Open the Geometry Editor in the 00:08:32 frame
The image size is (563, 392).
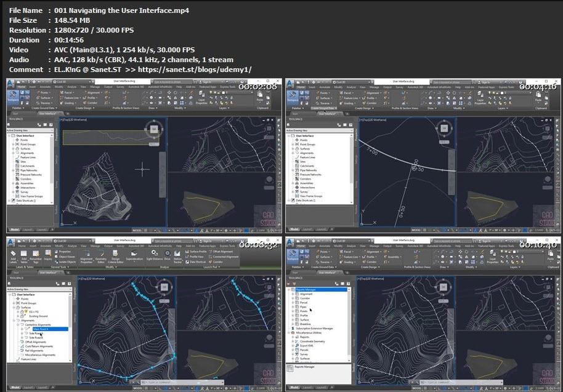pyautogui.click(x=101, y=257)
